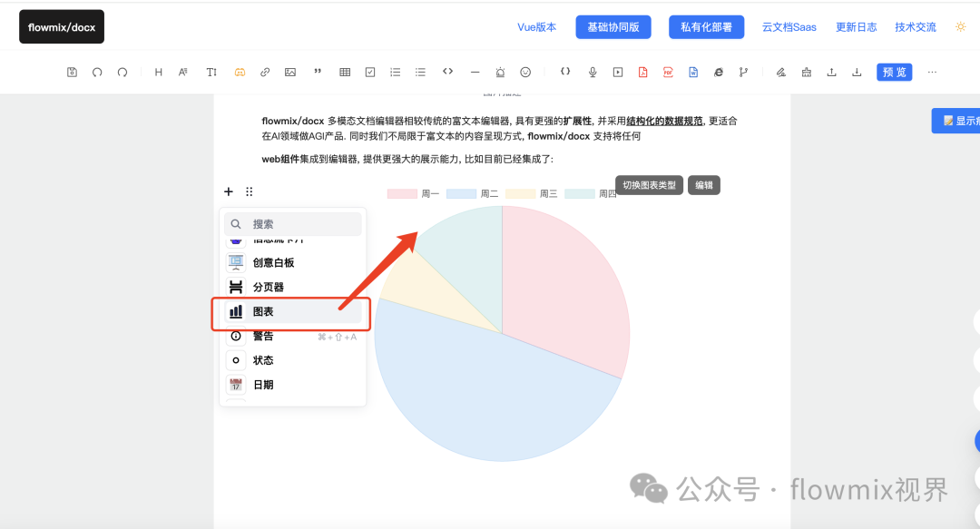
Task: Select 分页器 from the block menu
Action: 292,287
